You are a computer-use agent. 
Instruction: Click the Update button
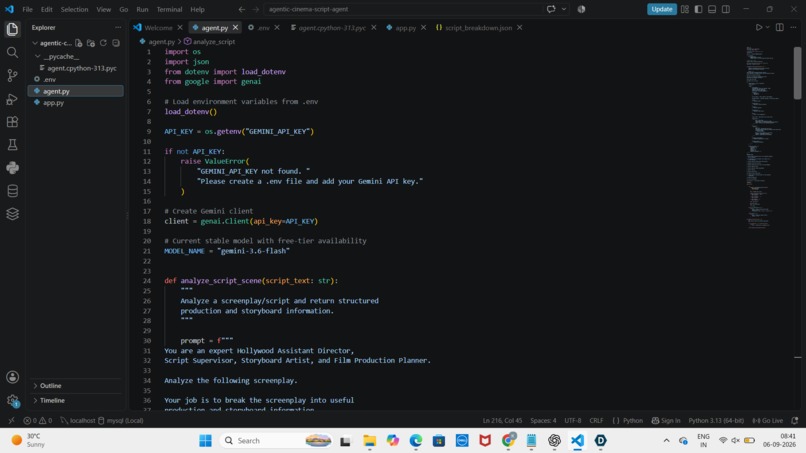(x=662, y=9)
